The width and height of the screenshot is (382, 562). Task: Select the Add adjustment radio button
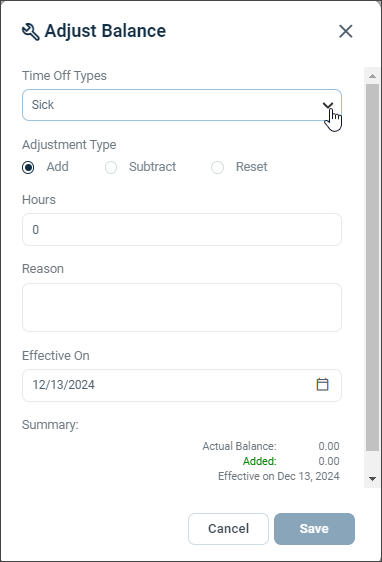28,167
